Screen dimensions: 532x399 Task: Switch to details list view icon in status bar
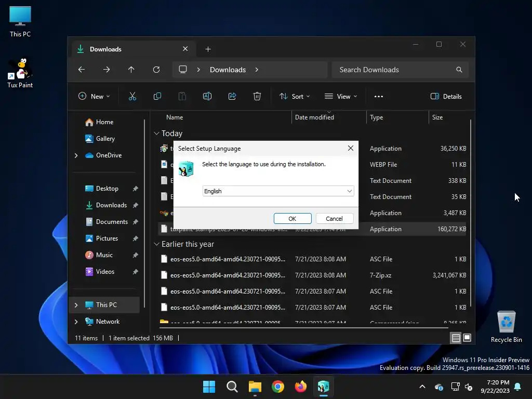click(x=456, y=338)
